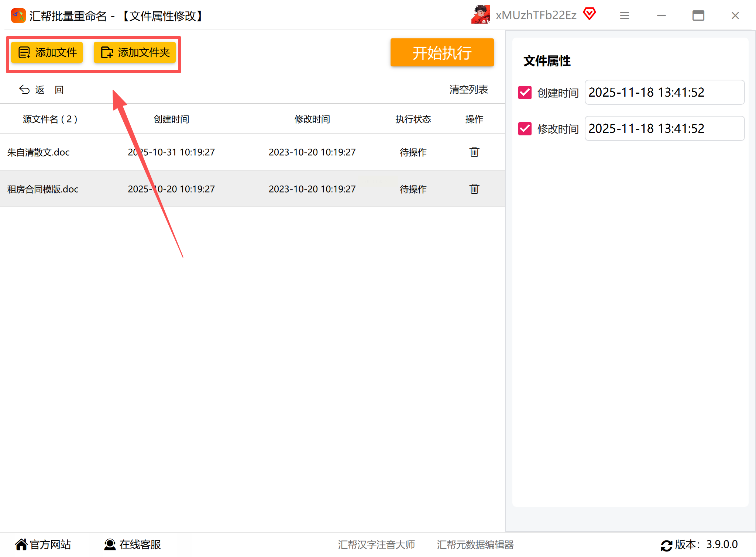Open 汇帮汉字注音大师 link
Viewport: 756px width, 557px height.
tap(376, 545)
